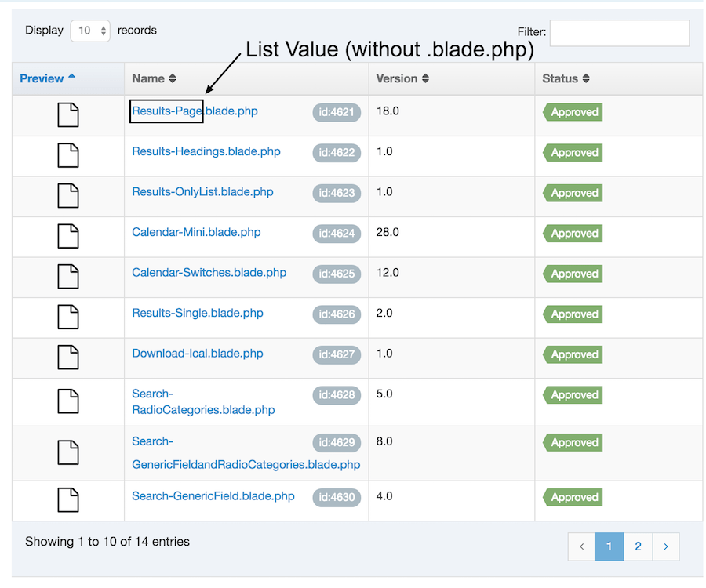Click the file icon for Calendar-Mini.blade.php

(68, 236)
